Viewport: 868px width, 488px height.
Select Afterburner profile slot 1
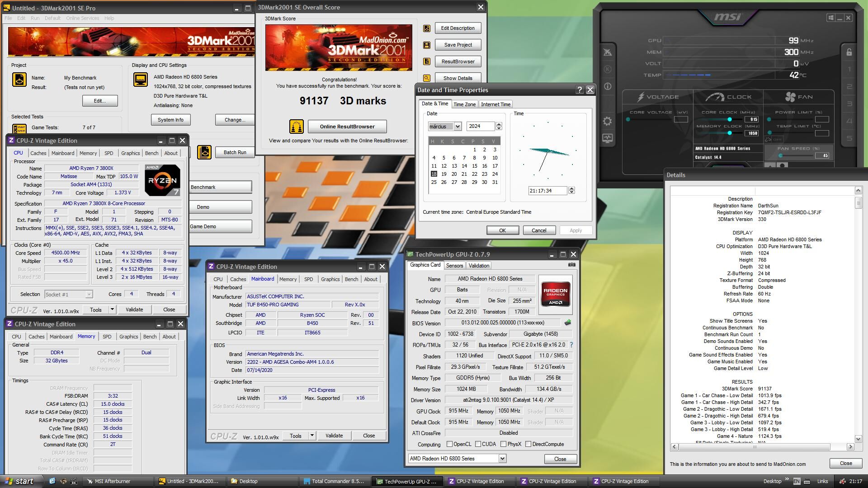coord(849,70)
